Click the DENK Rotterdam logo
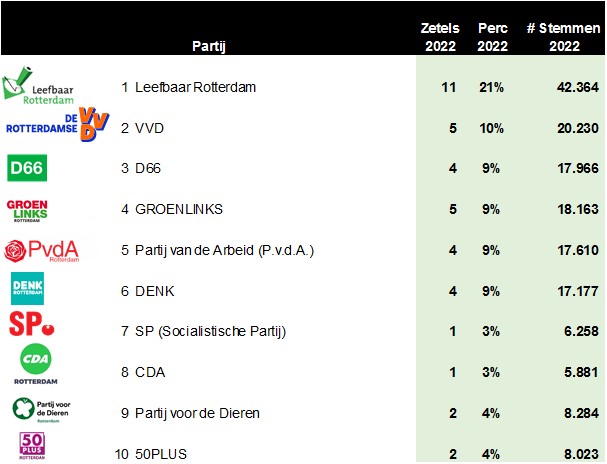The height and width of the screenshot is (464, 607). point(27,288)
